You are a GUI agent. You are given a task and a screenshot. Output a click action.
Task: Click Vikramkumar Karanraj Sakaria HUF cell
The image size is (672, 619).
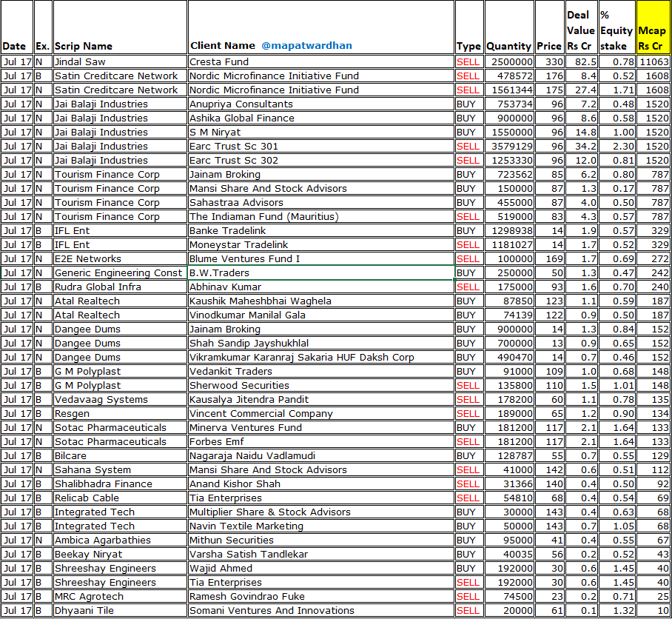coord(321,357)
